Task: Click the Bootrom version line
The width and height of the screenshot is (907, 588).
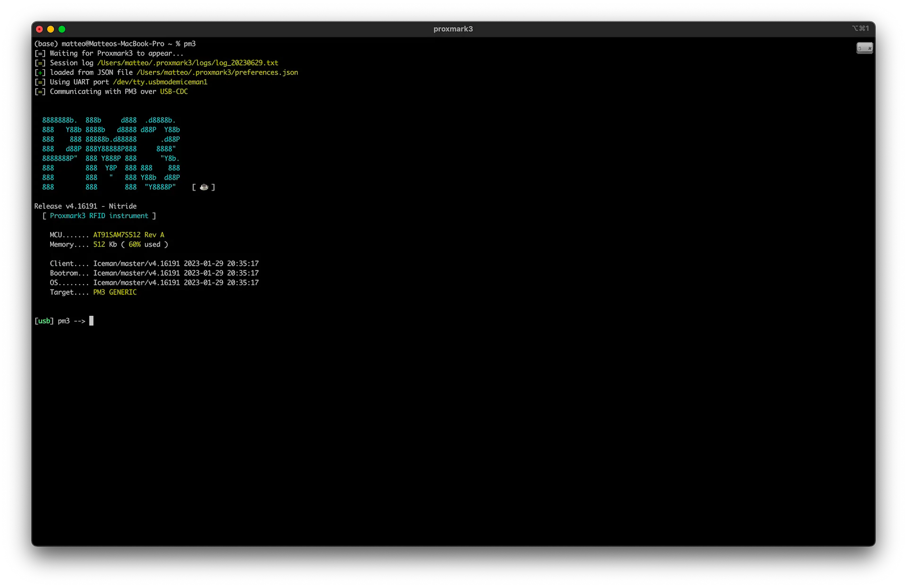Action: tap(154, 273)
